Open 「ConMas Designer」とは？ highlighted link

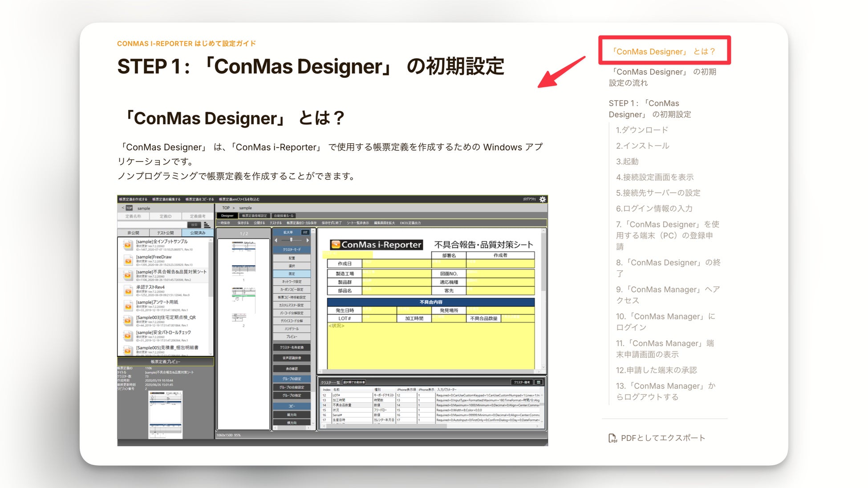pos(664,52)
